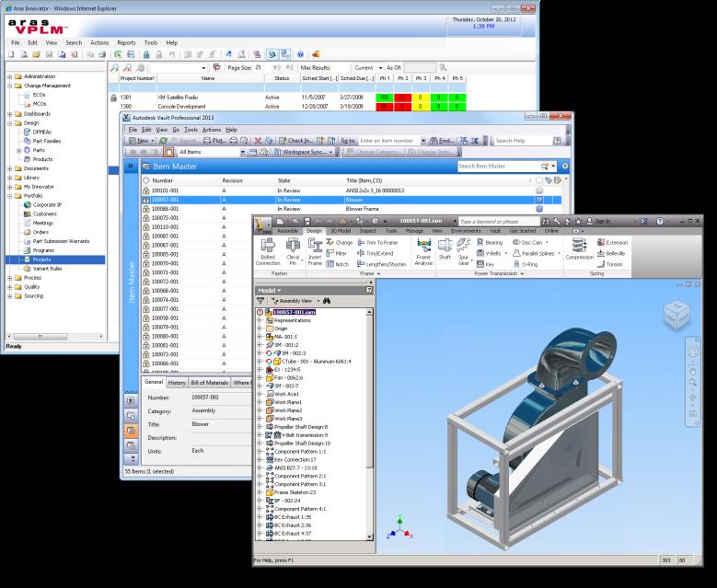Expand the Sourcing folder in Aras tree
The width and height of the screenshot is (717, 588).
[x=9, y=296]
